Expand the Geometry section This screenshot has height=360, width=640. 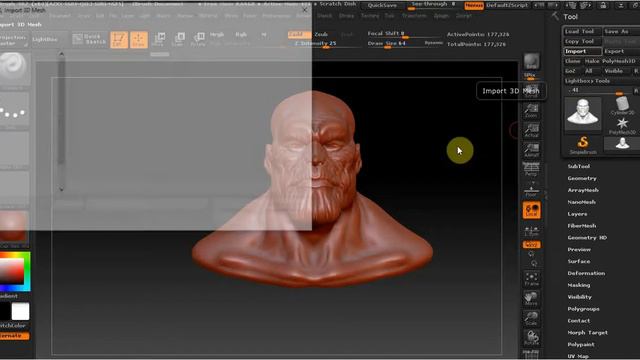pos(582,178)
